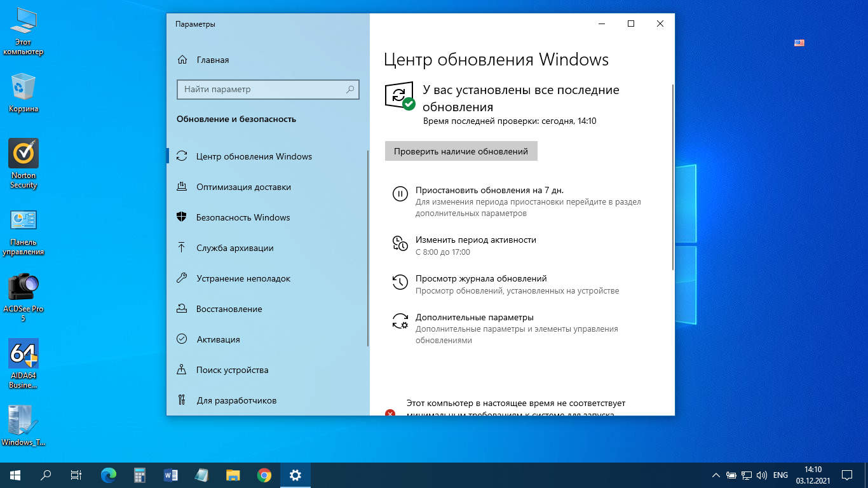
Task: Select Устранение неполадок in the sidebar
Action: pos(243,278)
